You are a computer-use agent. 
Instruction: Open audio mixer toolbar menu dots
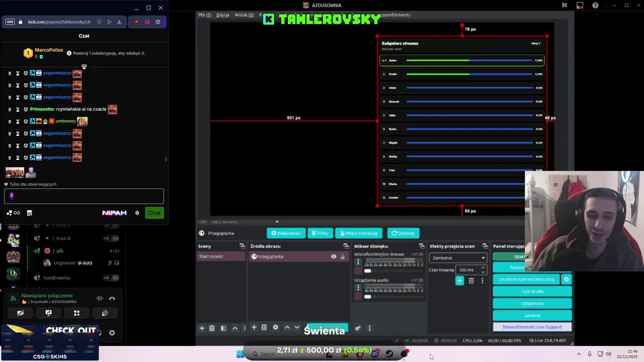369,328
